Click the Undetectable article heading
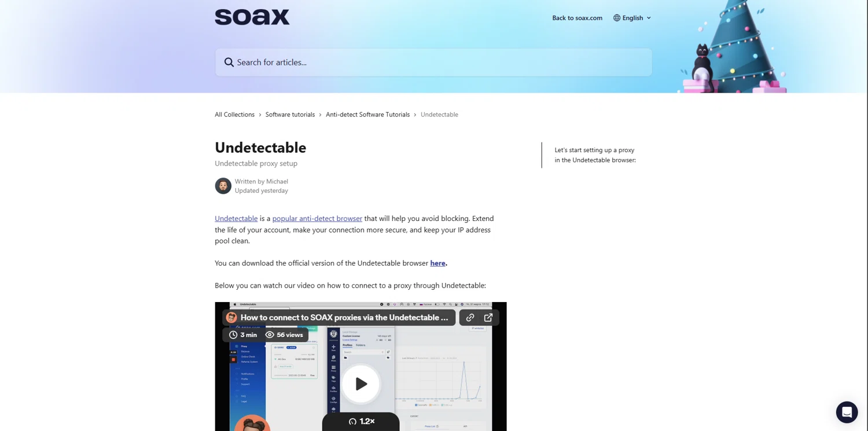The image size is (868, 431). point(260,148)
